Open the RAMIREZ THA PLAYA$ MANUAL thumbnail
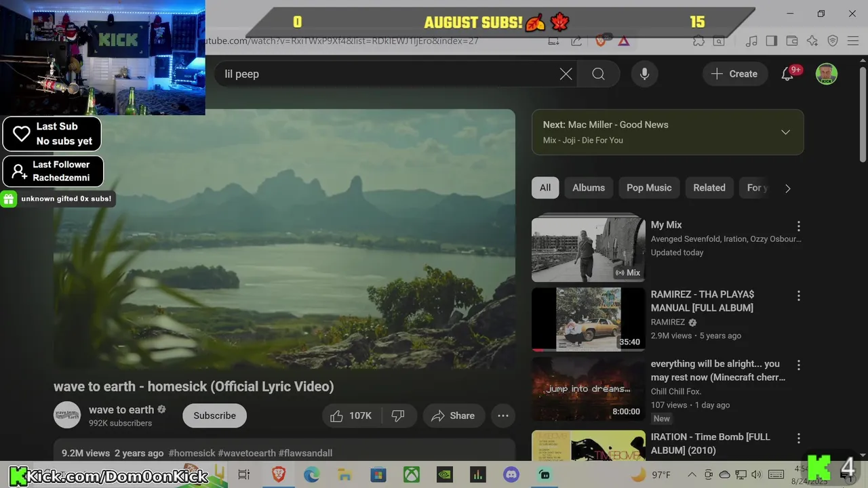 pyautogui.click(x=588, y=319)
